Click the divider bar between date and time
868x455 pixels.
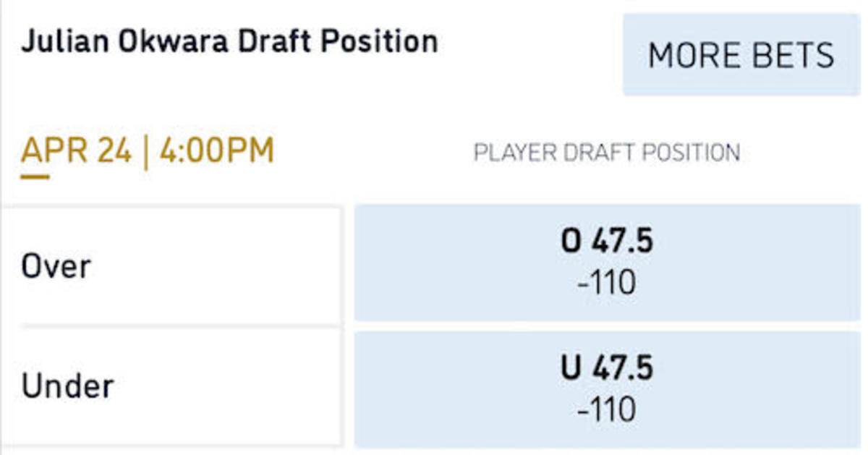tap(145, 152)
